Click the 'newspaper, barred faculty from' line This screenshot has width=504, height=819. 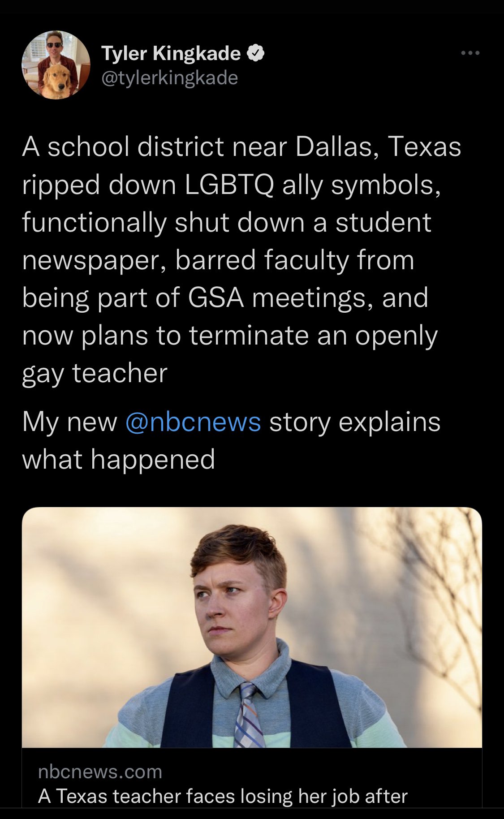tap(218, 260)
